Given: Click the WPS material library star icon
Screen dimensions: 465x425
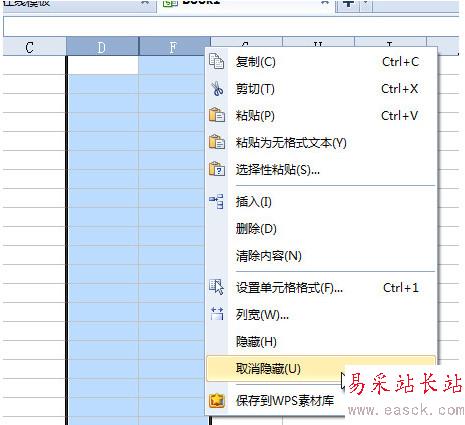Looking at the screenshot, I should (217, 400).
